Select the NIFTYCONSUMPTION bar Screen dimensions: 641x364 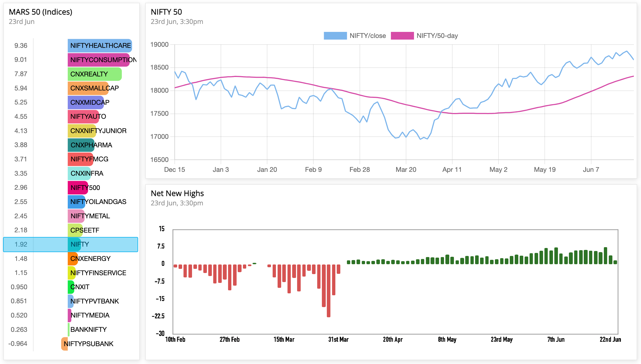[x=98, y=60]
